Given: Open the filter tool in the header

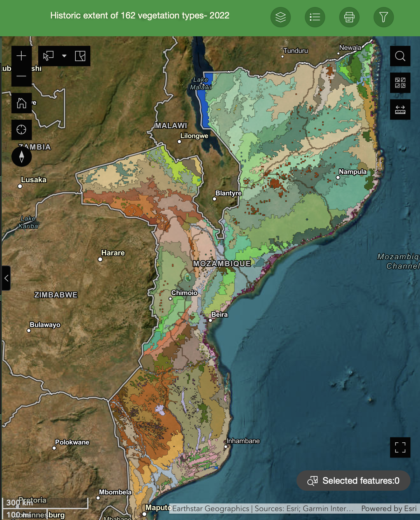Looking at the screenshot, I should tap(383, 17).
